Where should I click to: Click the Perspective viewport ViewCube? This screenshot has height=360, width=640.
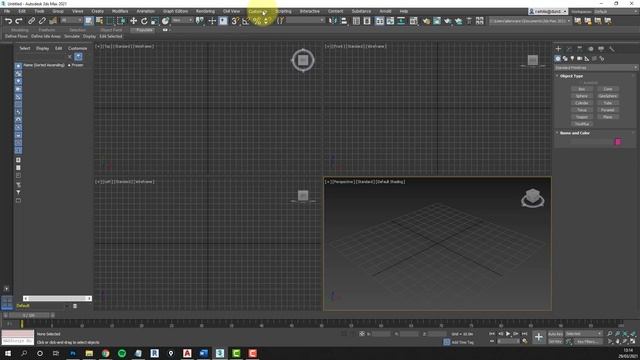pos(533,198)
